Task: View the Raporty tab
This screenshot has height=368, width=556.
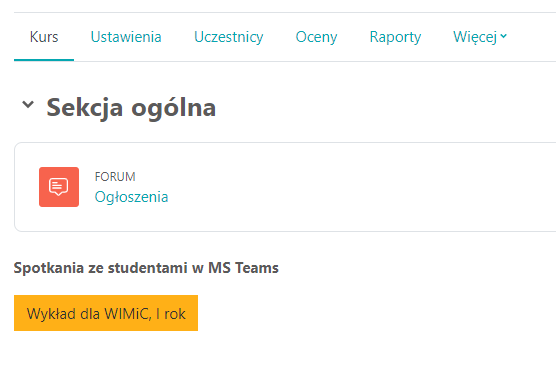Action: coord(395,37)
